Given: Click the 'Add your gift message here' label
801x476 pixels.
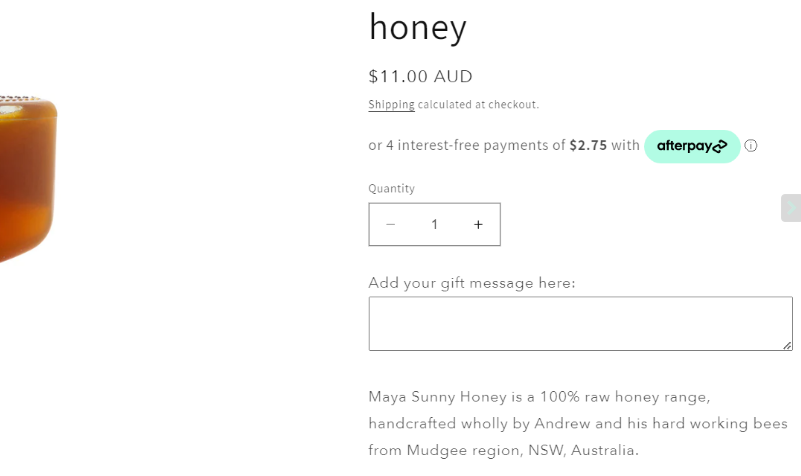Looking at the screenshot, I should pyautogui.click(x=472, y=283).
